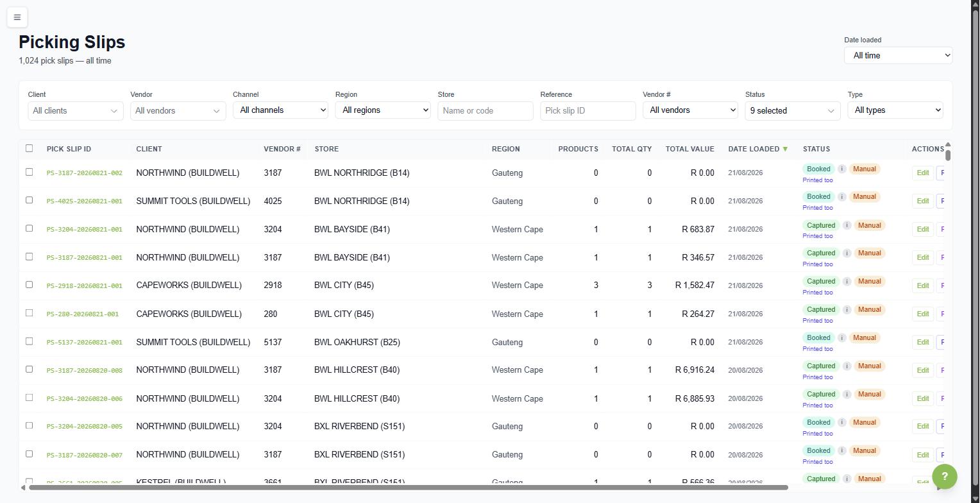Image resolution: width=980 pixels, height=503 pixels.
Task: Sort by Status column header
Action: pyautogui.click(x=816, y=149)
